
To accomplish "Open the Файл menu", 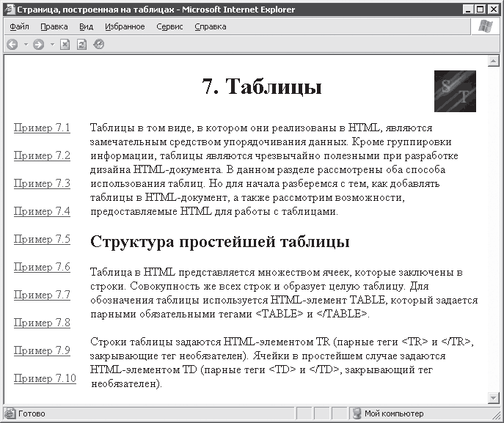I will click(x=20, y=26).
